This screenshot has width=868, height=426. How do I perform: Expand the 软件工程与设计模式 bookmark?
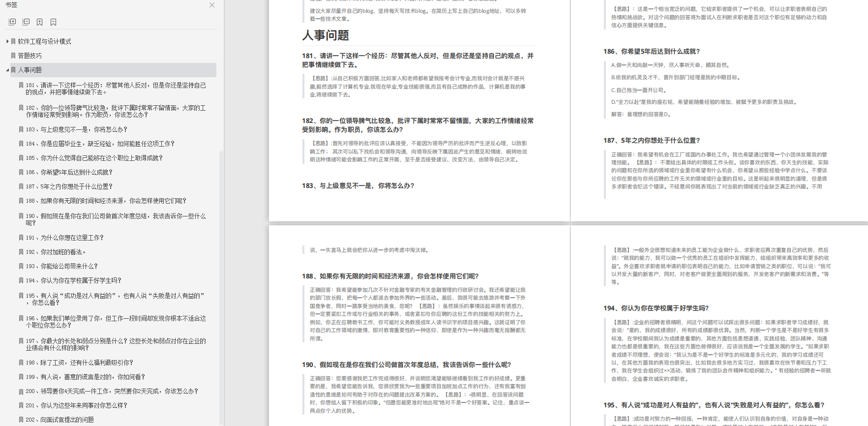click(x=7, y=41)
